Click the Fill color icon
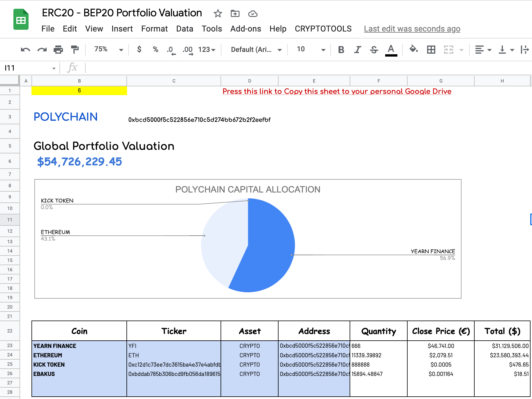Screen dimensions: 532x399 414,49
